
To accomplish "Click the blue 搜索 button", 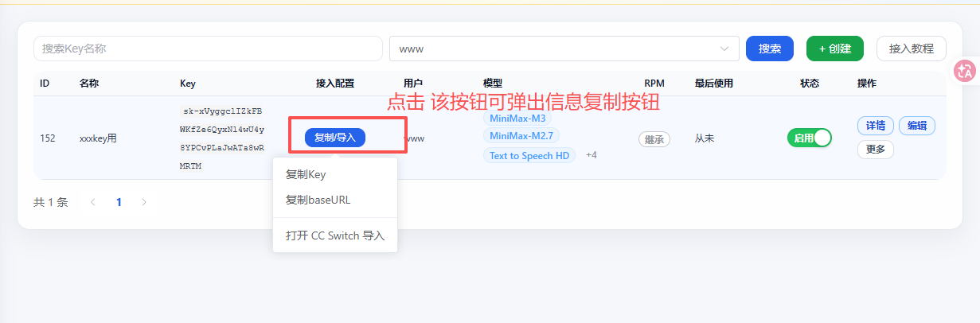I will 770,49.
